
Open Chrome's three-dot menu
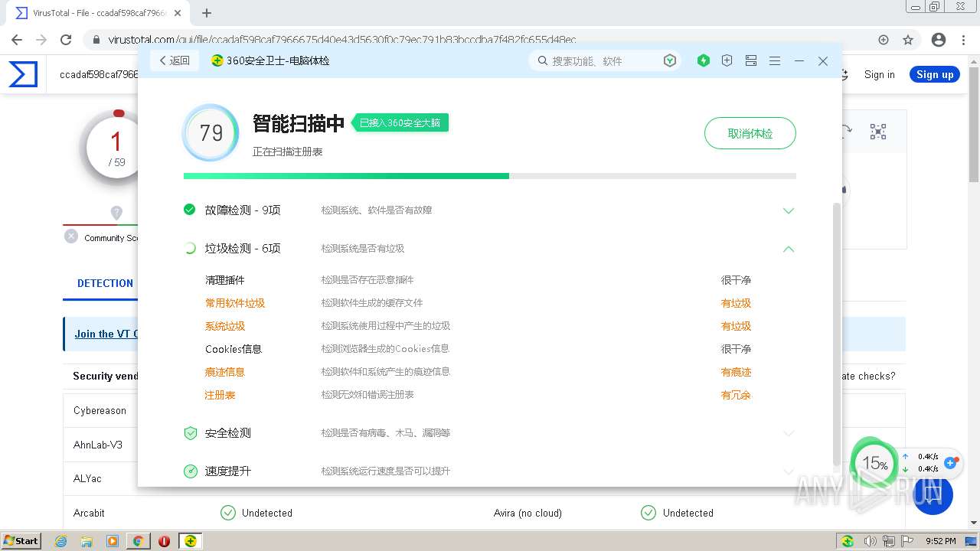tap(964, 40)
